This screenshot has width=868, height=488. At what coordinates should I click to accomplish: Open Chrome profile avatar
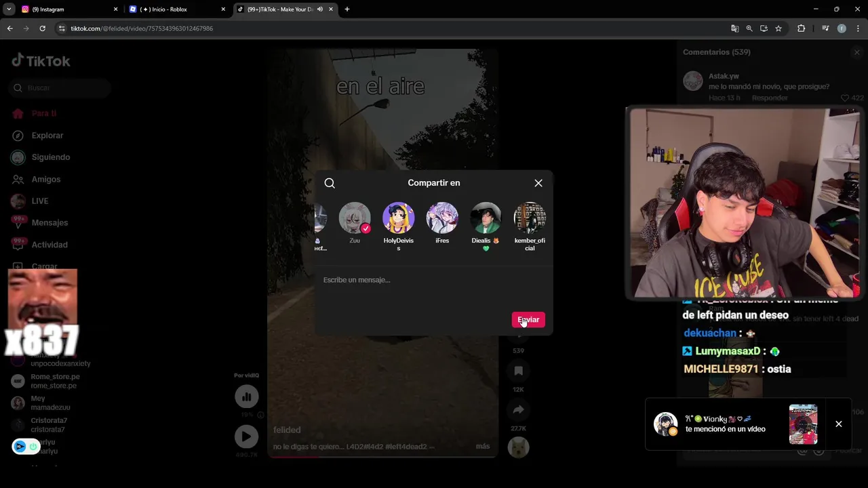coord(842,28)
